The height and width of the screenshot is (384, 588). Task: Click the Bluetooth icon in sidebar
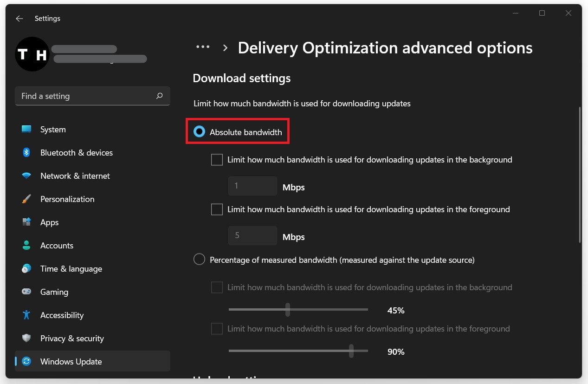(26, 153)
